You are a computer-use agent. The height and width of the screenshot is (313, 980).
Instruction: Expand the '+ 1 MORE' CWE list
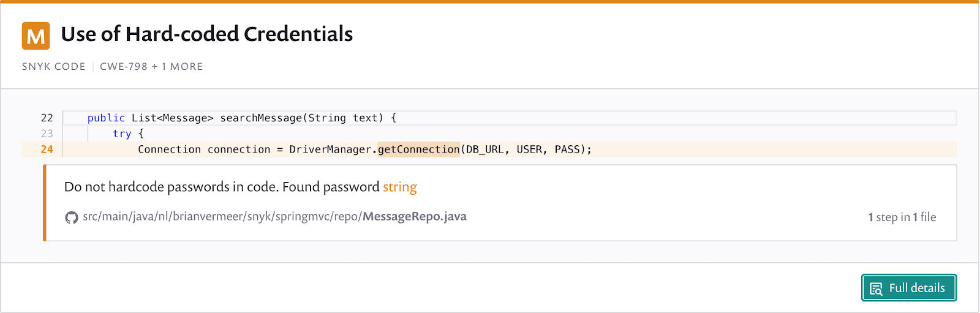point(178,66)
